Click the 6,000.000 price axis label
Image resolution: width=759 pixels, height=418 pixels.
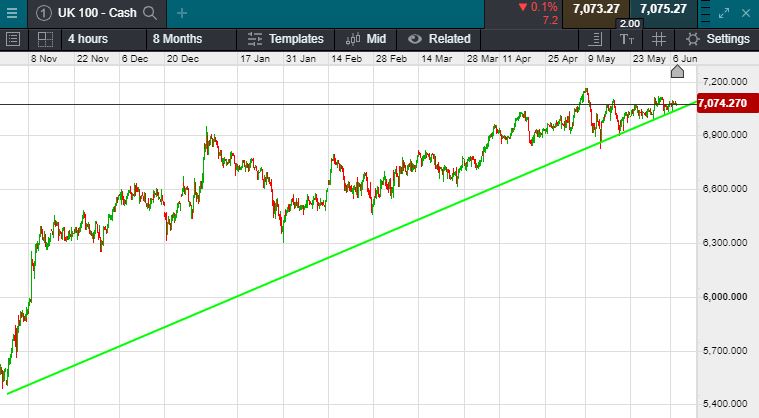(x=725, y=297)
